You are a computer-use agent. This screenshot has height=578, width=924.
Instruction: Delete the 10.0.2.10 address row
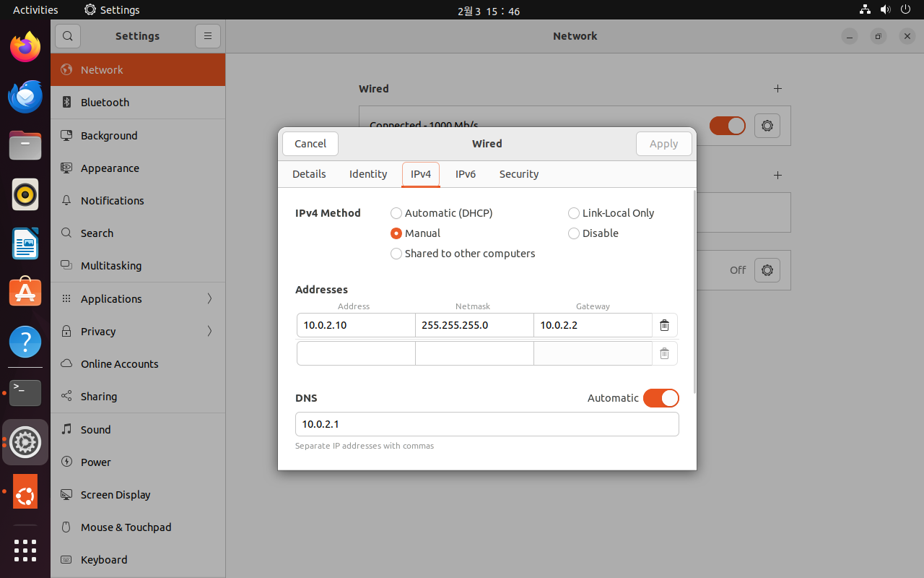664,325
